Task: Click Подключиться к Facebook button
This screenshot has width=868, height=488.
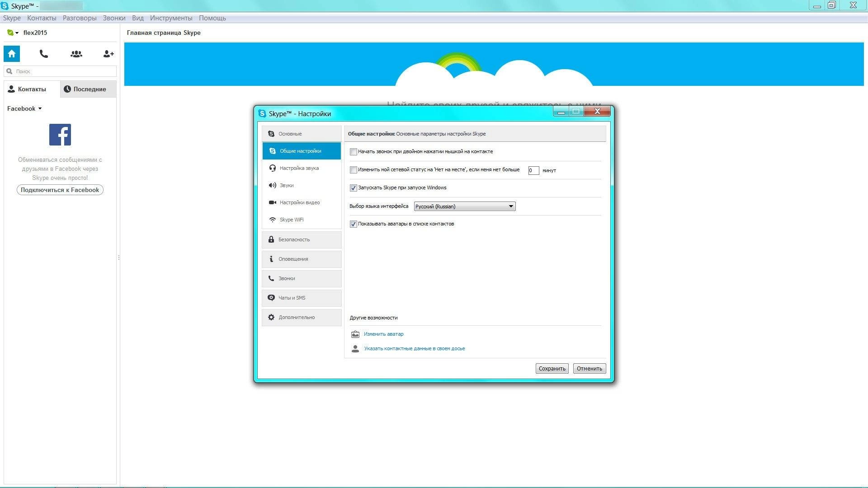Action: coord(60,190)
